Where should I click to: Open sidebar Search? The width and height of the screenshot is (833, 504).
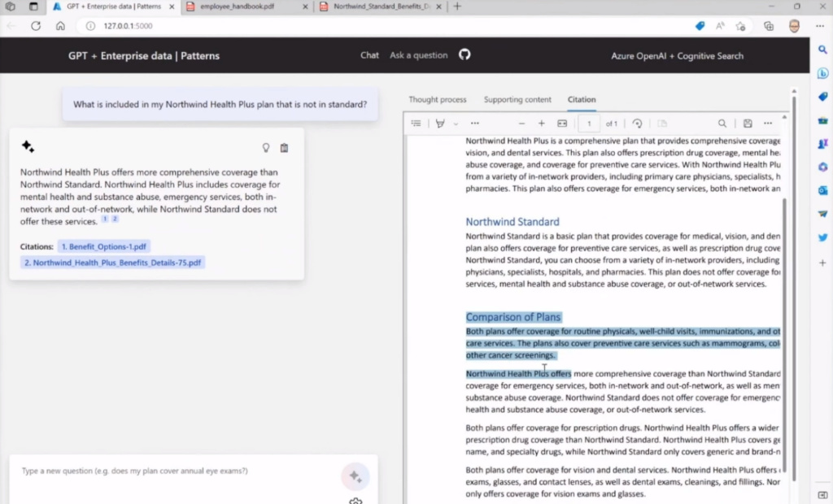tap(822, 50)
